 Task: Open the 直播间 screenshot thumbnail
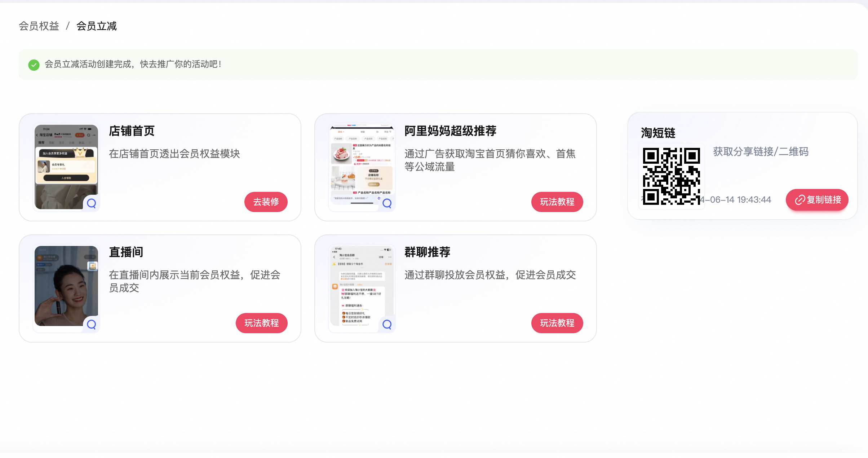[x=66, y=286]
